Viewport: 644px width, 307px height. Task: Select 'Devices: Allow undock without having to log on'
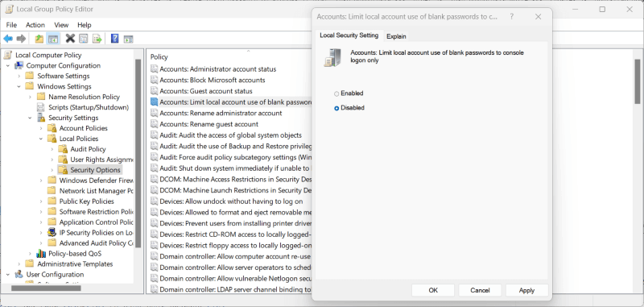[x=231, y=201]
